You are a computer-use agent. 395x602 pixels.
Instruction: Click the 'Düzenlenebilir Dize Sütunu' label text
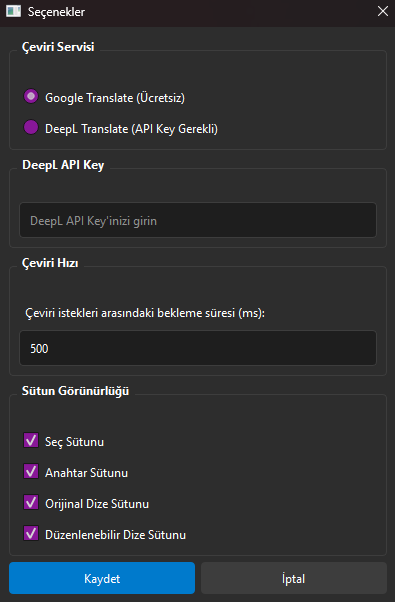pyautogui.click(x=115, y=534)
